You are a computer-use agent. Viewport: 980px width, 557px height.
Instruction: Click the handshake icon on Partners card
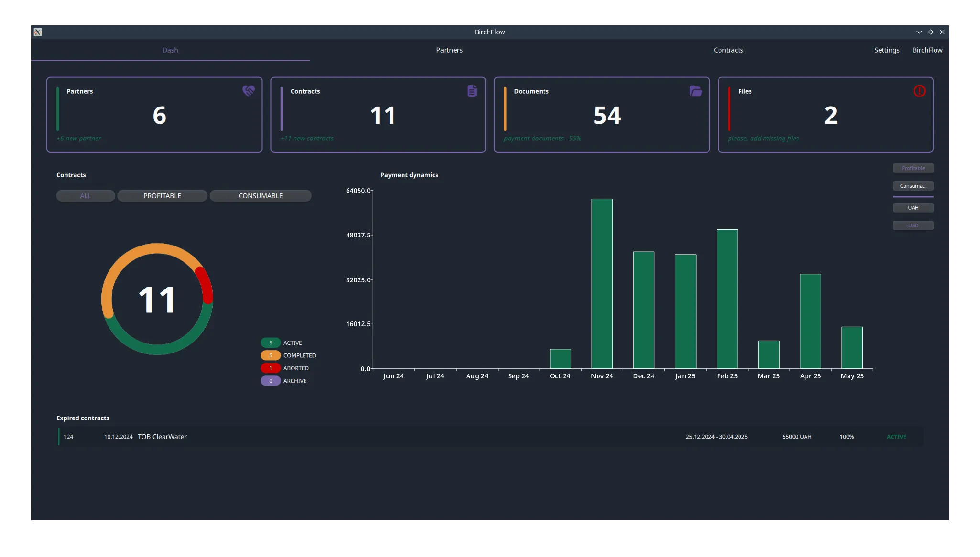[248, 91]
